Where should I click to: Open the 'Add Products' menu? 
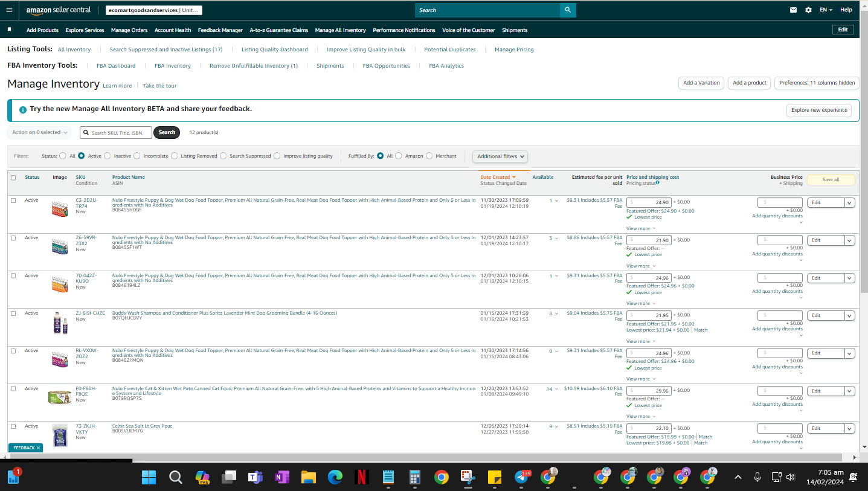click(x=42, y=30)
